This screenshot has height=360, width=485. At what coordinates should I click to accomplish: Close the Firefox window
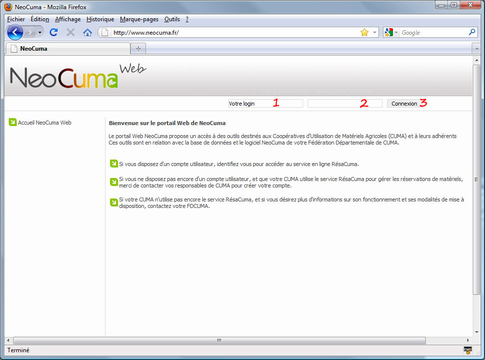(470, 5)
